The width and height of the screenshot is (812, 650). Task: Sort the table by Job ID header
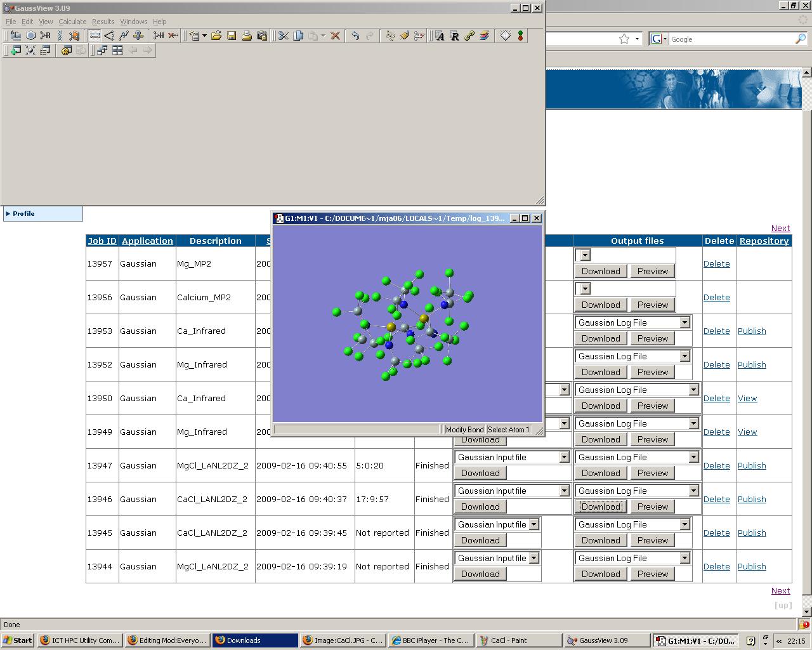click(102, 241)
